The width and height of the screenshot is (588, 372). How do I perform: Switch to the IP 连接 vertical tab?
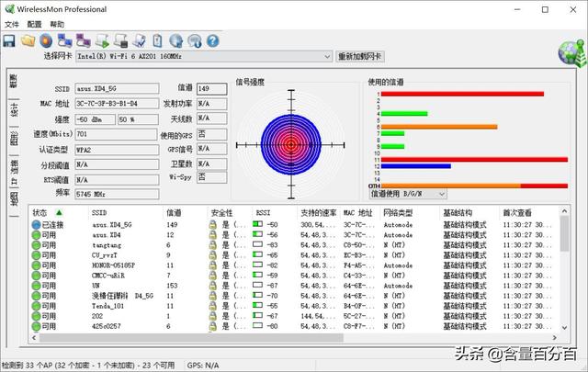14,172
